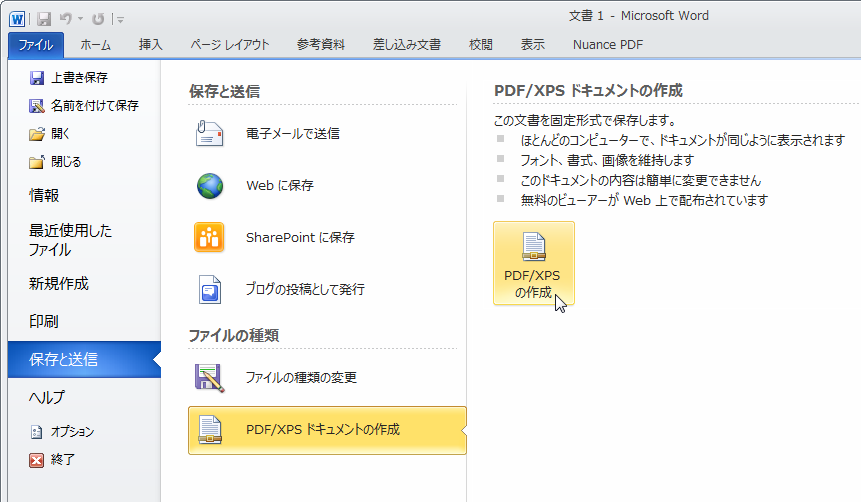Click the PDF/XPS の作成 button
861x502 pixels.
(534, 263)
